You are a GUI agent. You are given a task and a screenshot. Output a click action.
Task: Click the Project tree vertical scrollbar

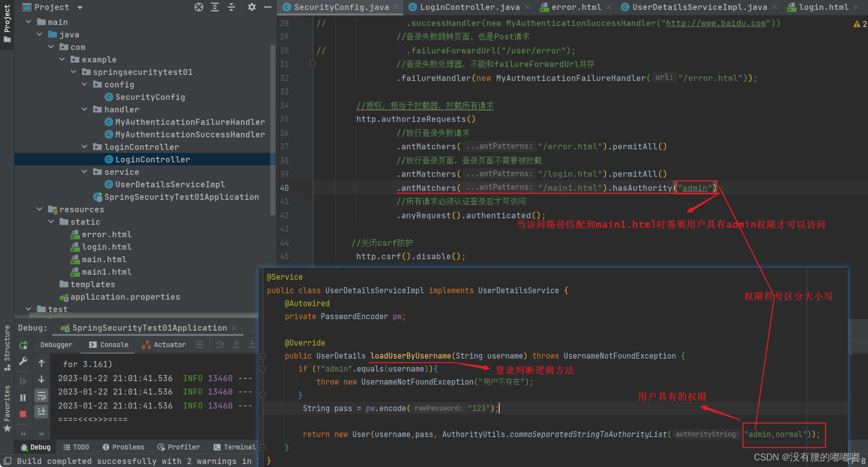point(272,130)
